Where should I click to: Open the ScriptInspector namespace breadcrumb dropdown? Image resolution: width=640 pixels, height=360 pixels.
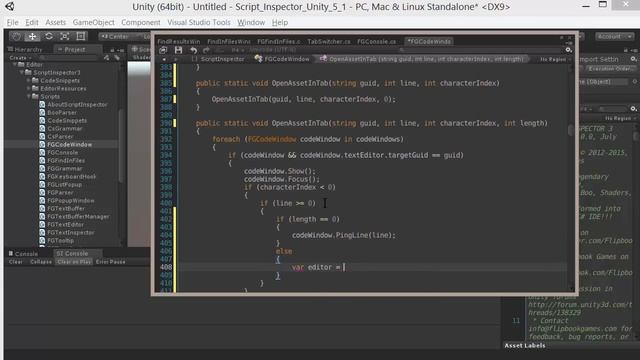[219, 59]
